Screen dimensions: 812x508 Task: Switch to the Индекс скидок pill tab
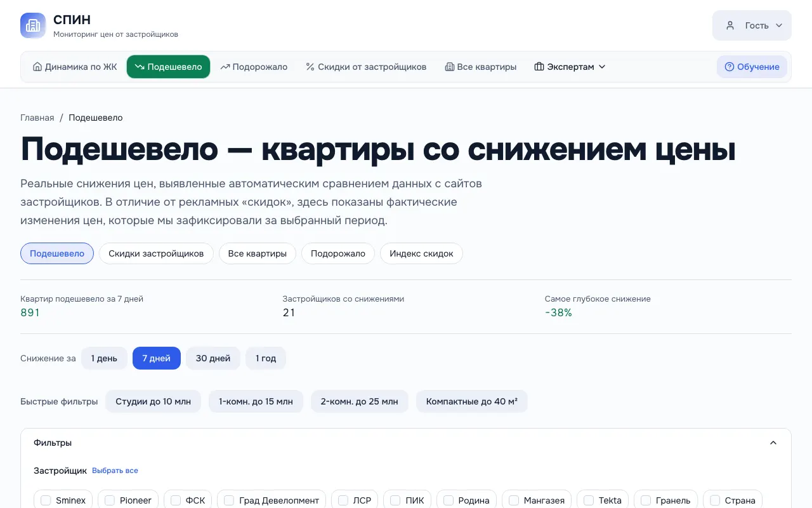pyautogui.click(x=421, y=253)
